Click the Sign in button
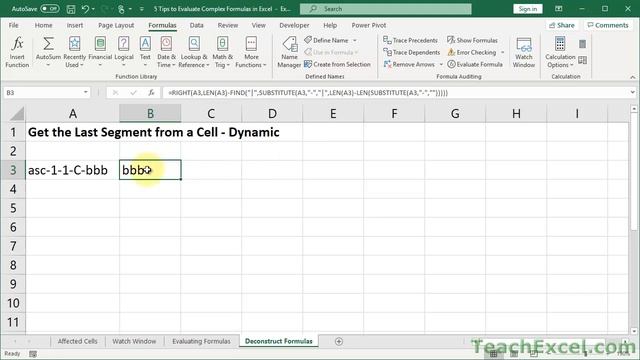 527,9
